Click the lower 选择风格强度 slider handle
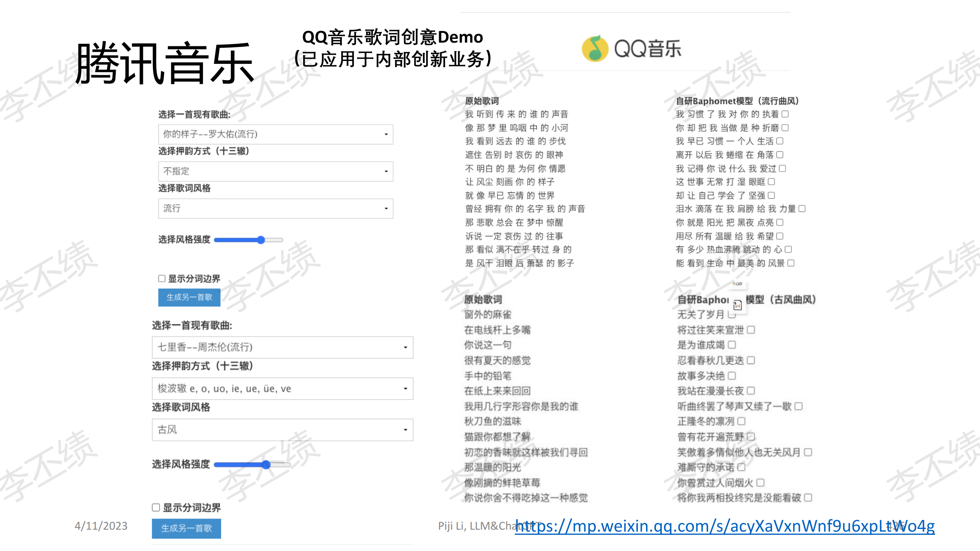 point(266,464)
